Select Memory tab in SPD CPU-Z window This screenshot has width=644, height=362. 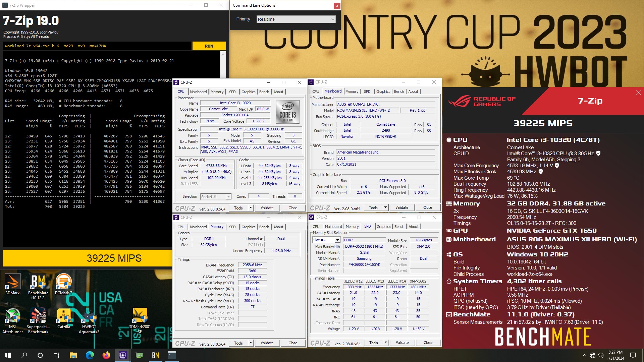point(352,227)
